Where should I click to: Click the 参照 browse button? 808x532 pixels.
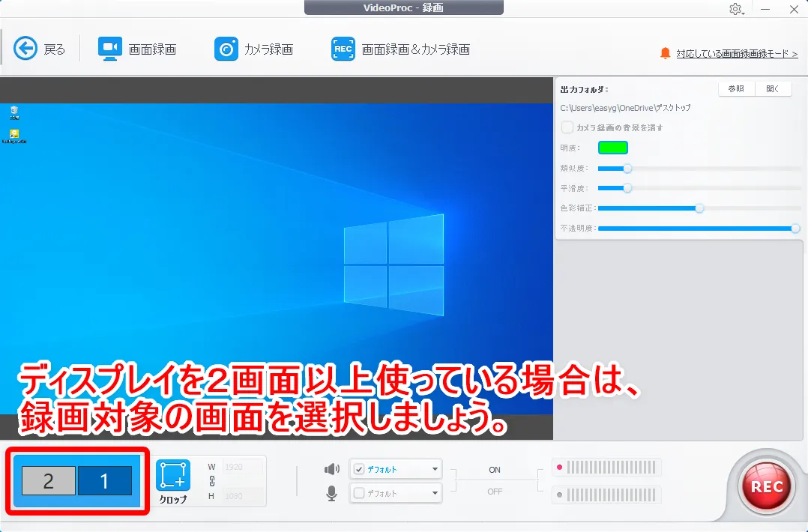736,88
